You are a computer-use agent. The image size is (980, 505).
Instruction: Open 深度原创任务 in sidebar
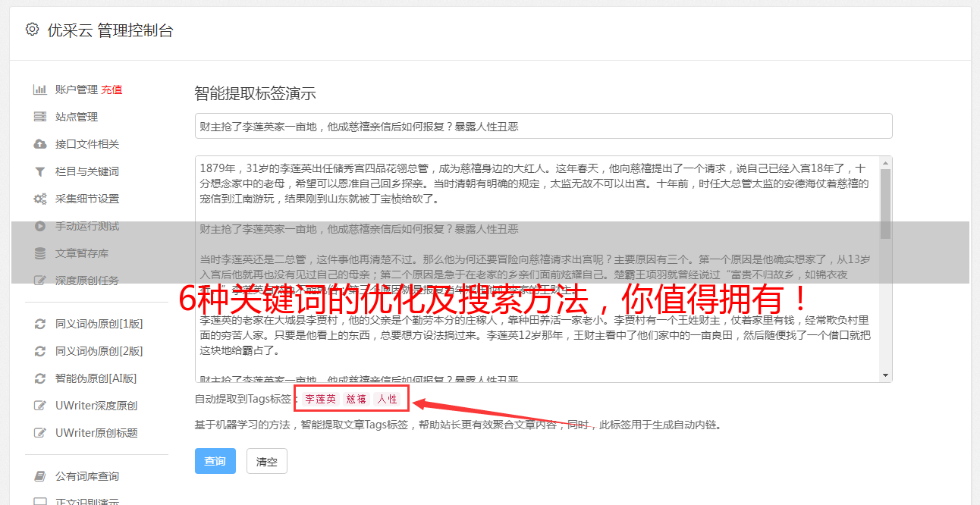(x=87, y=281)
